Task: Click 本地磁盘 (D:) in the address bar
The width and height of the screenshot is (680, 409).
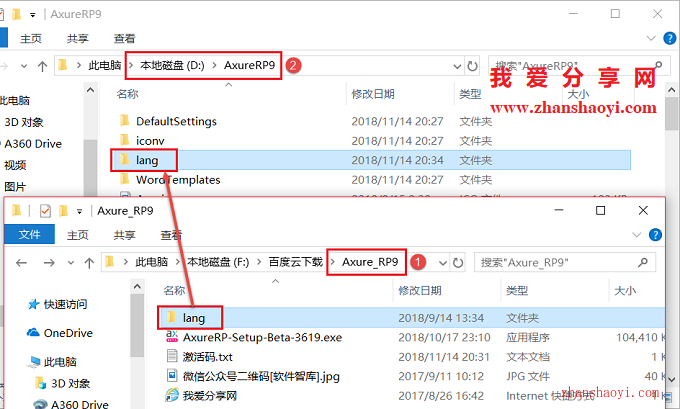Action: (x=172, y=65)
